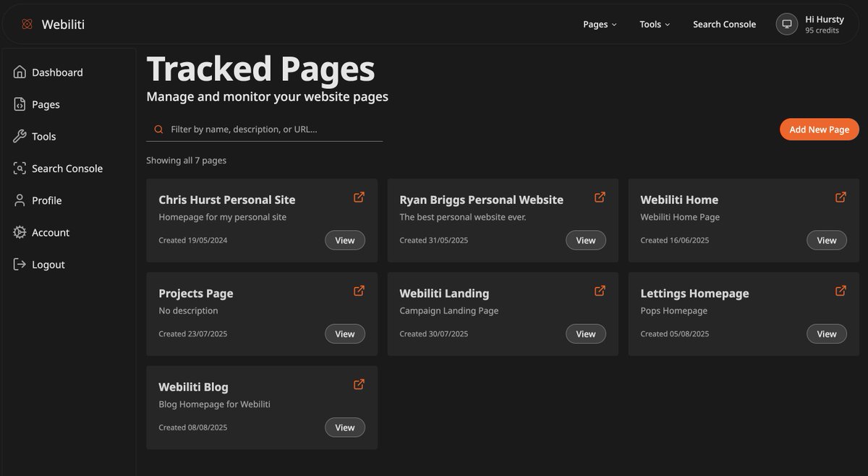Open Profile in the sidebar menu
Screen dimensions: 868x476
[46, 200]
